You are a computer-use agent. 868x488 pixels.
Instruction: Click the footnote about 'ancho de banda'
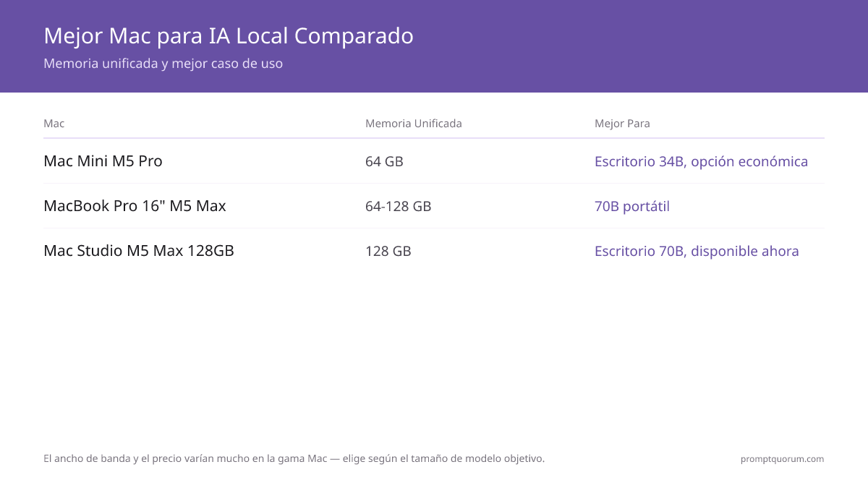coord(294,458)
